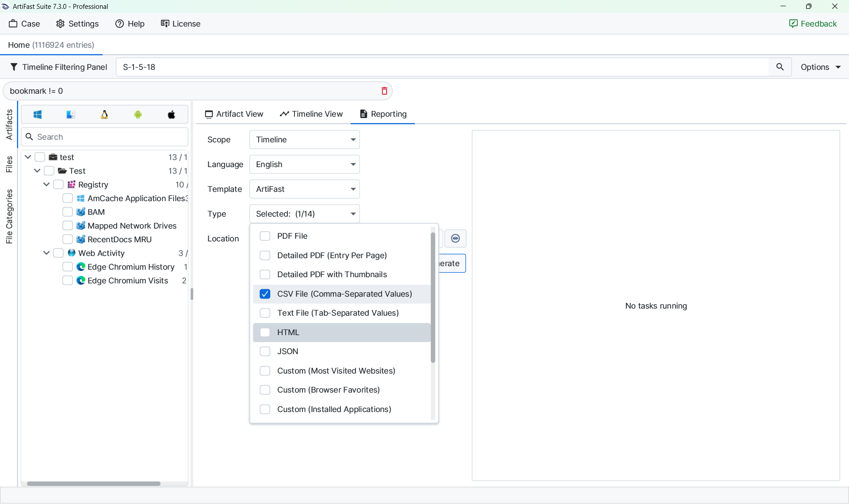Select the macOS Finder filter icon
This screenshot has height=504, width=849.
[x=71, y=115]
